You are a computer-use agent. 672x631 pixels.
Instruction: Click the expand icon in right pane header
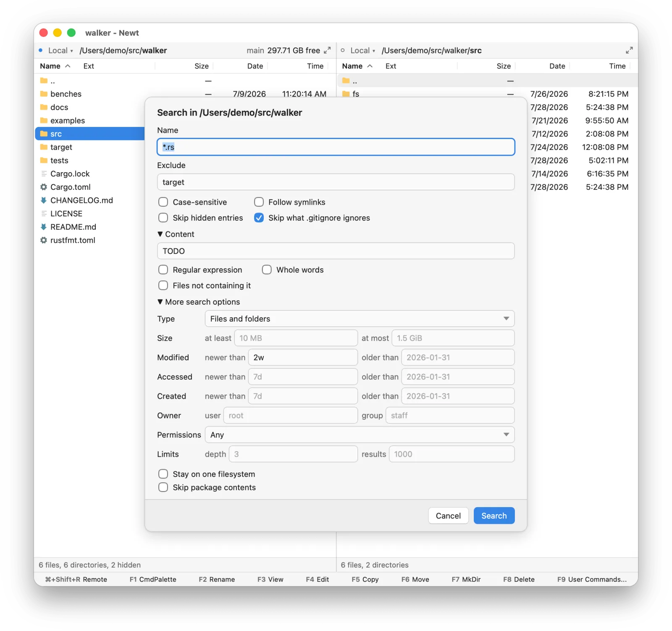[x=629, y=50]
